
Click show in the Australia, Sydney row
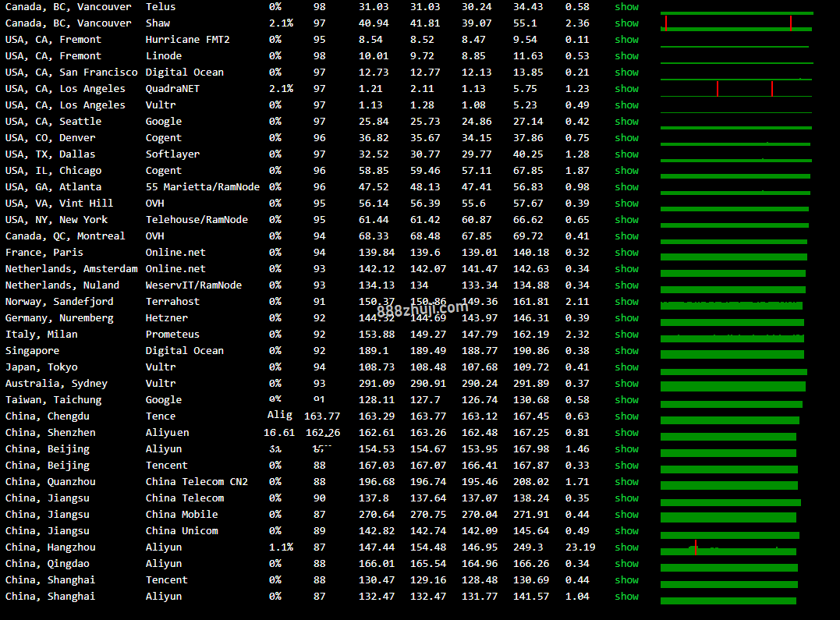pos(626,383)
